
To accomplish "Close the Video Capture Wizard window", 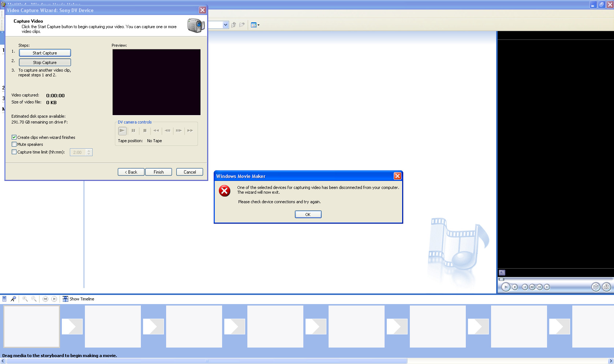I will click(x=202, y=10).
